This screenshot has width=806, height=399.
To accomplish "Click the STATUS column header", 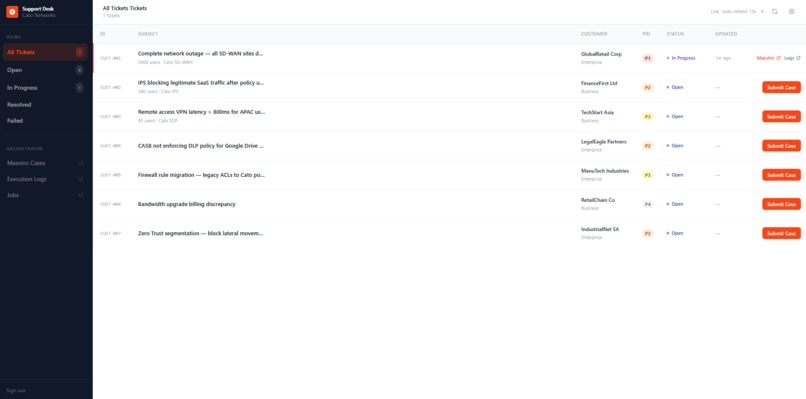I will point(675,34).
